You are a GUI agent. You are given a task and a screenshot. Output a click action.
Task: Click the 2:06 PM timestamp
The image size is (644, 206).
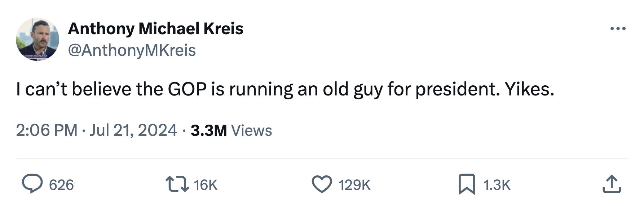(x=47, y=130)
